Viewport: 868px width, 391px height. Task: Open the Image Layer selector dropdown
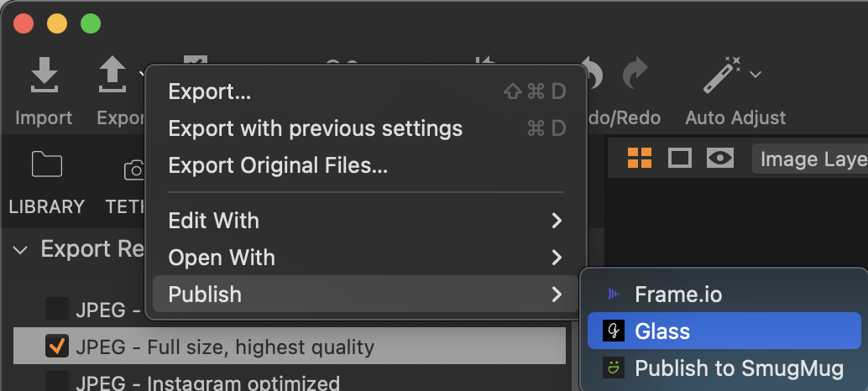(810, 159)
